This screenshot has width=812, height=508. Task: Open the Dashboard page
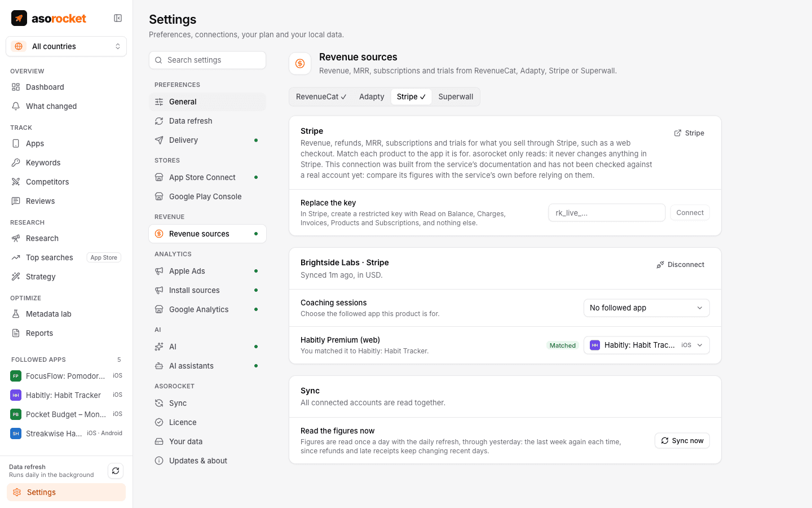tap(66, 87)
